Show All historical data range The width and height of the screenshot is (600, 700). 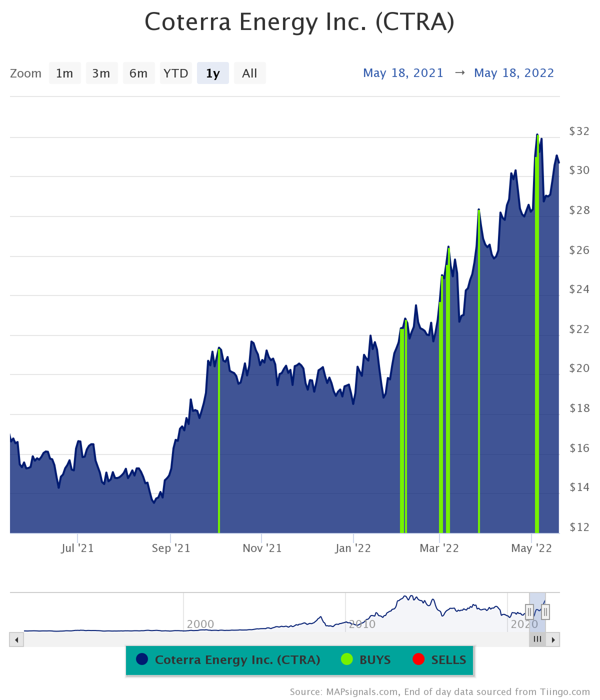tap(249, 73)
